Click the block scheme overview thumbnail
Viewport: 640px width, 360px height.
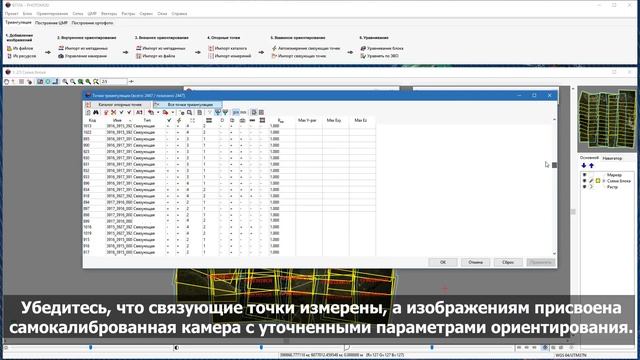[x=607, y=120]
